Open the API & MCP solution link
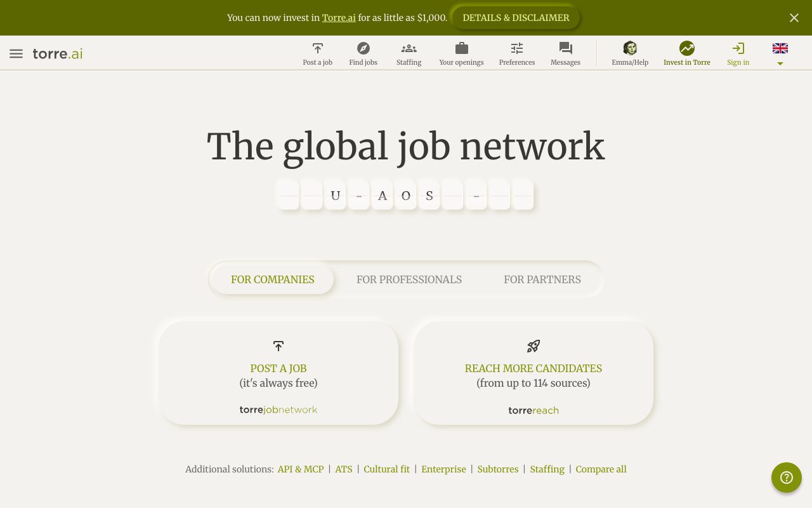This screenshot has width=812, height=508. click(301, 469)
